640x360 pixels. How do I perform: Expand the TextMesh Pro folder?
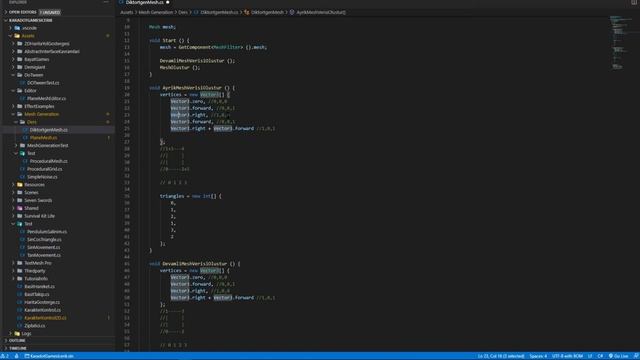click(x=38, y=263)
